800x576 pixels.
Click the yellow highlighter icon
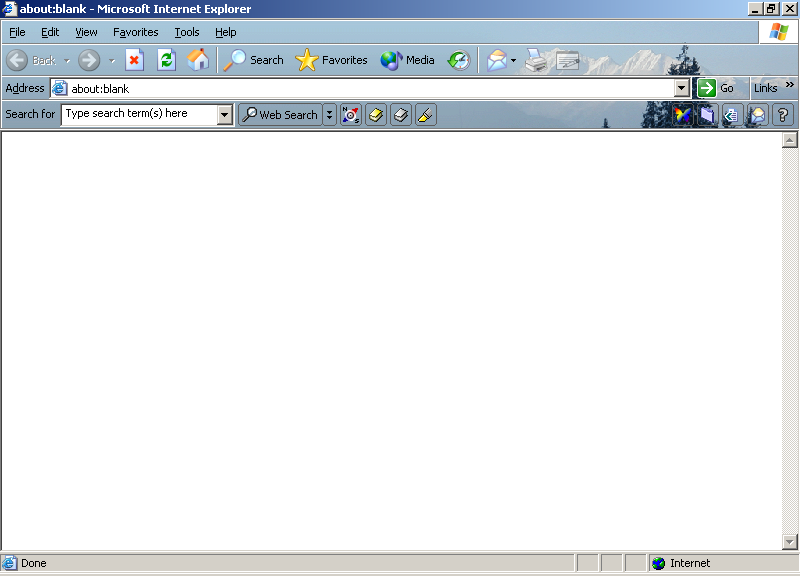[x=426, y=115]
